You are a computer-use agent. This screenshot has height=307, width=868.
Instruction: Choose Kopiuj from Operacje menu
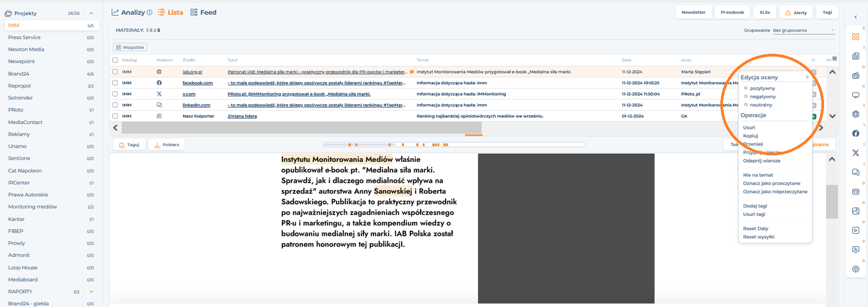tap(750, 136)
